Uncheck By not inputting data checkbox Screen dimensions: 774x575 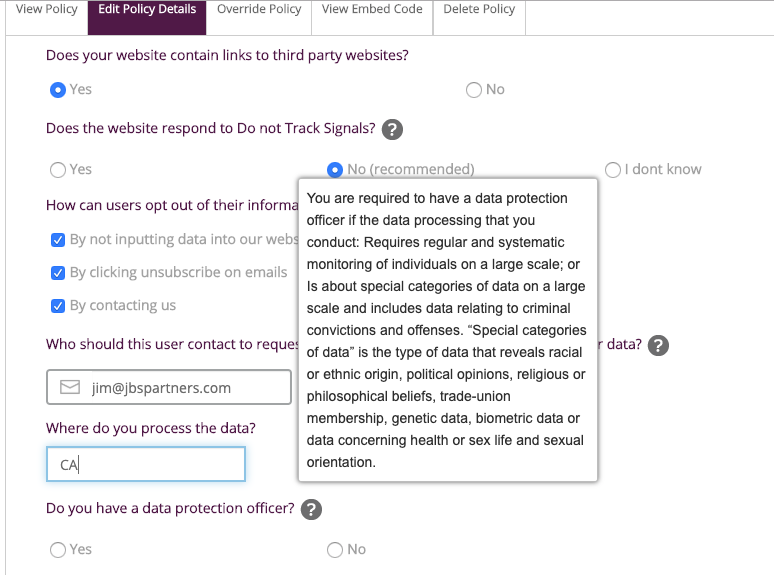58,240
